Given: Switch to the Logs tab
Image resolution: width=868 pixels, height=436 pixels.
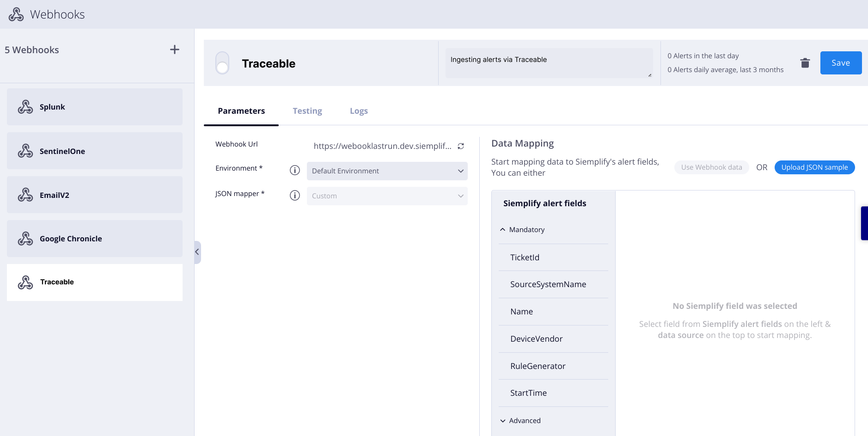Looking at the screenshot, I should click(359, 111).
